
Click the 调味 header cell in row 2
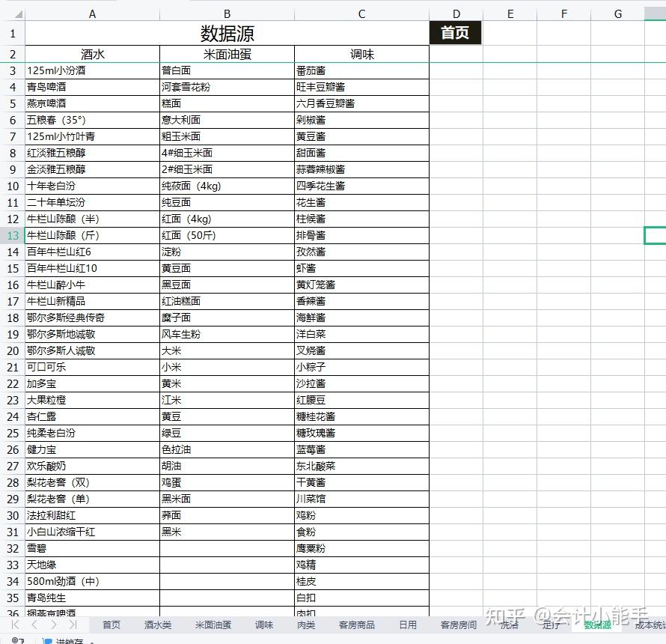[x=361, y=54]
